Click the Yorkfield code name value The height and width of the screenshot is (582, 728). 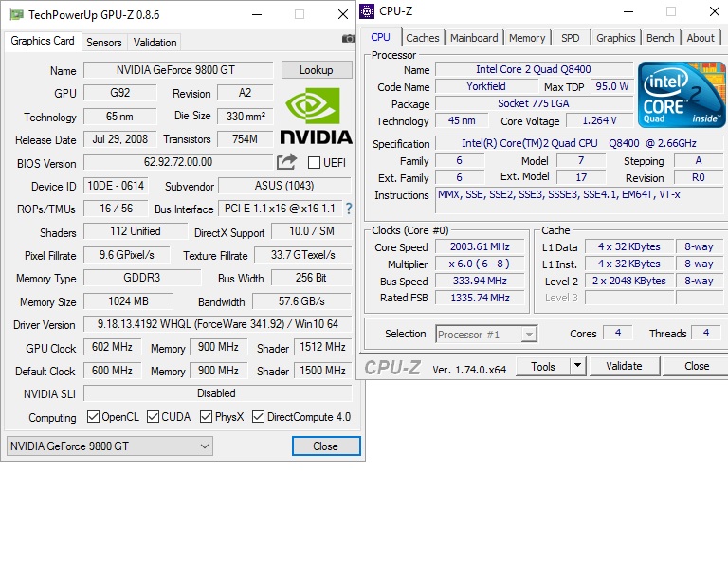[x=486, y=86]
